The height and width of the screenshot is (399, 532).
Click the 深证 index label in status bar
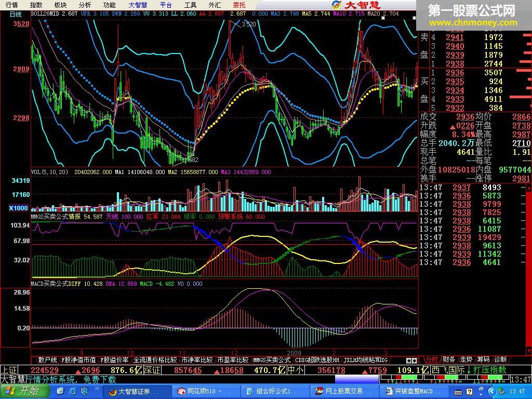pyautogui.click(x=152, y=370)
